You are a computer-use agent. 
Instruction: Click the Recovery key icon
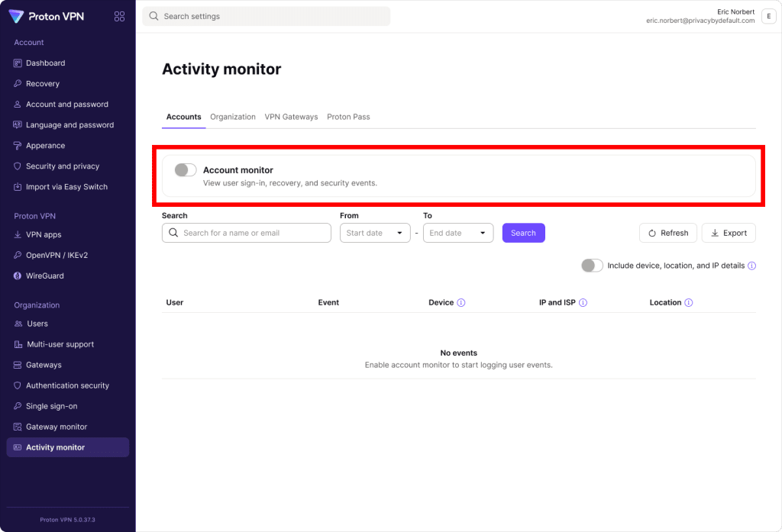[x=18, y=83]
